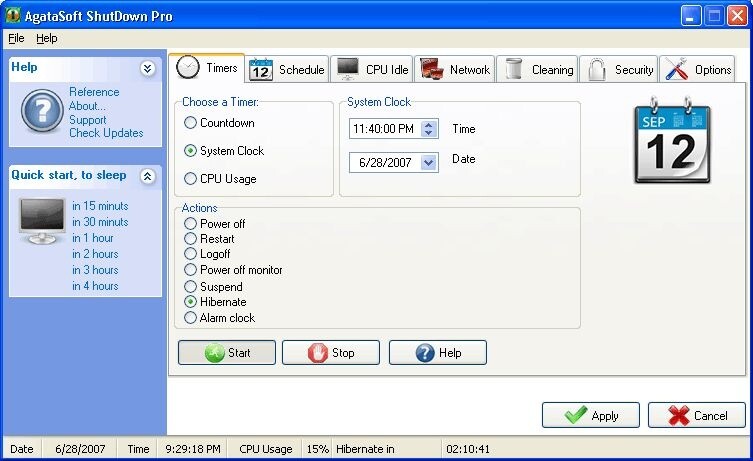Viewport: 753px width, 461px height.
Task: Click the green checkmark icon on Apply
Action: pos(575,415)
